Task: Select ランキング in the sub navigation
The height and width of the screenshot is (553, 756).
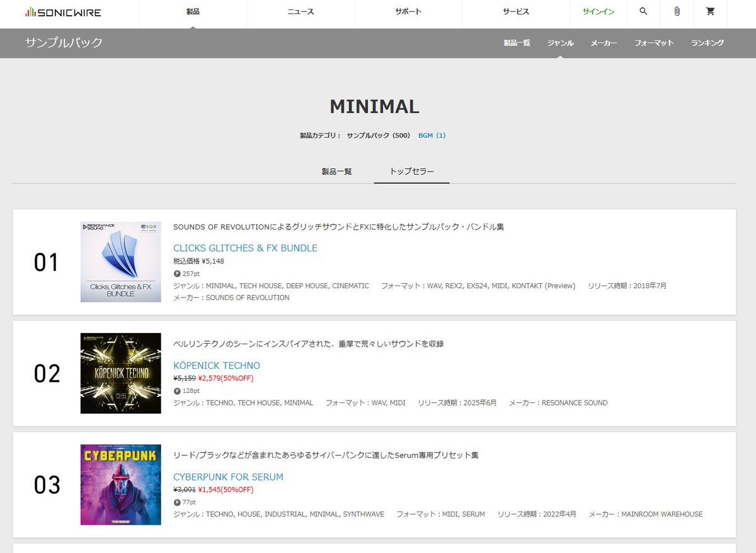Action: click(x=707, y=43)
